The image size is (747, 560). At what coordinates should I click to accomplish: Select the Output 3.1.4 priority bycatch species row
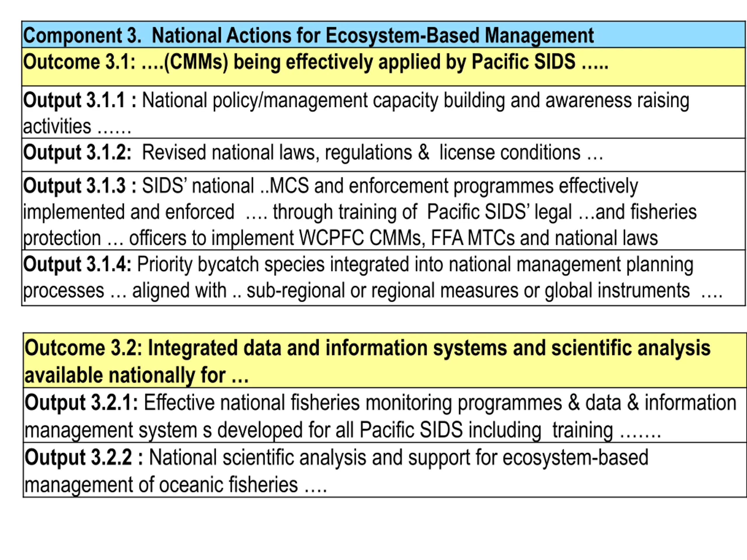(383, 277)
